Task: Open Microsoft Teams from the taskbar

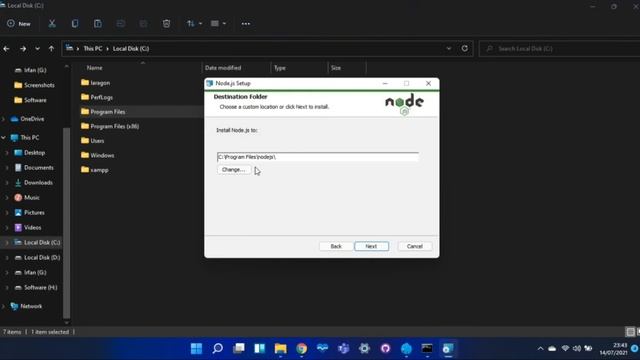Action: [x=344, y=349]
